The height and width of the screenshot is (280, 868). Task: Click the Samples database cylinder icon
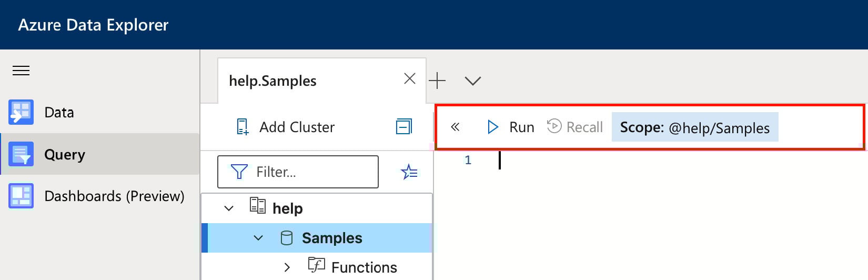tap(287, 238)
